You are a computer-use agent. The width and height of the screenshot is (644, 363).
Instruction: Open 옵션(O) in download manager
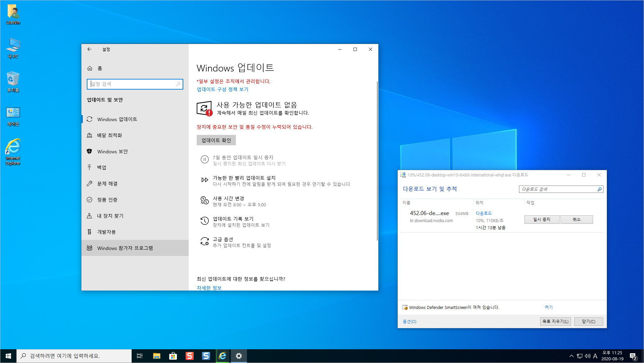click(x=409, y=322)
